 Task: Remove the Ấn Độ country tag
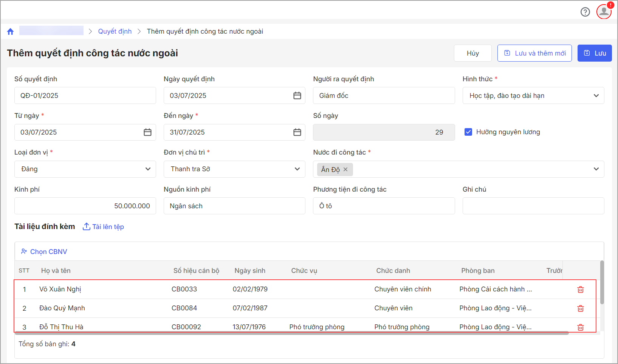pos(345,169)
